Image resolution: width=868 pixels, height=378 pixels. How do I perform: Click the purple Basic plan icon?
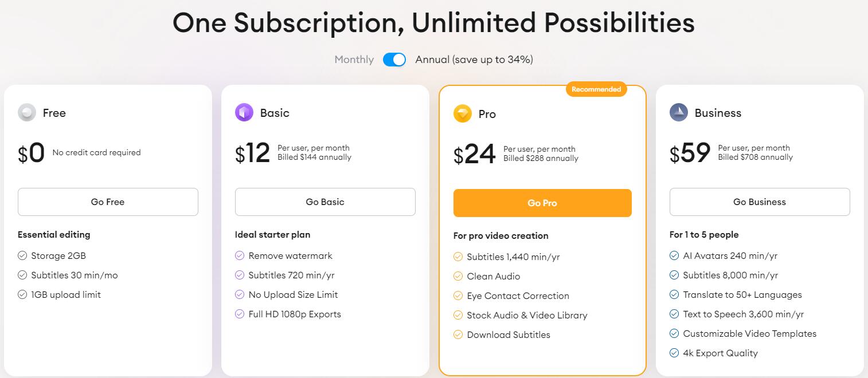(x=244, y=113)
